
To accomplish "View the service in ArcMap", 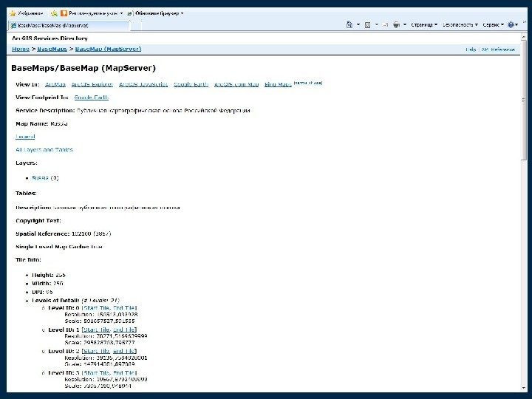I will coord(55,84).
